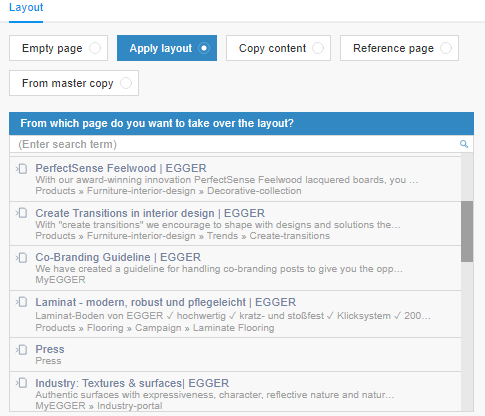485x416 pixels.
Task: Click the Authentic surfaces with expressiveness description
Action: pyautogui.click(x=215, y=395)
